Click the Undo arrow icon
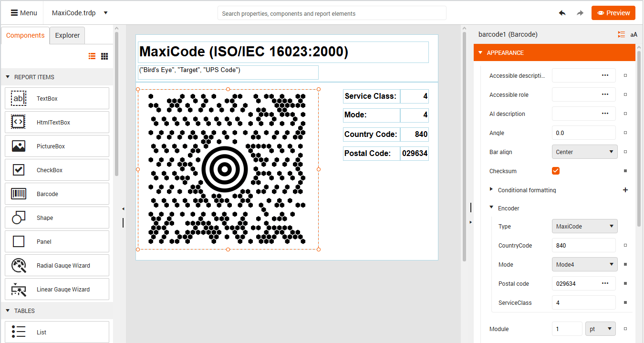Screen dimensions: 644x343 pyautogui.click(x=562, y=13)
